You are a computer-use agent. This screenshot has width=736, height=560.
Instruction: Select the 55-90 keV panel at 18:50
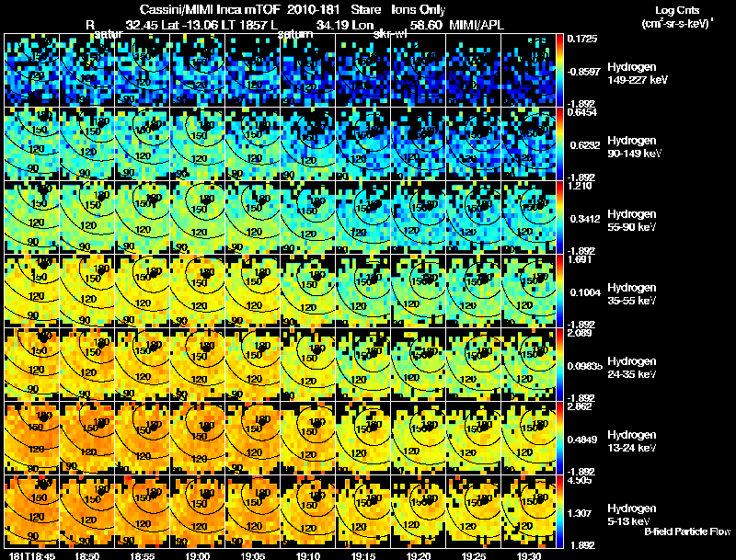tap(87, 218)
